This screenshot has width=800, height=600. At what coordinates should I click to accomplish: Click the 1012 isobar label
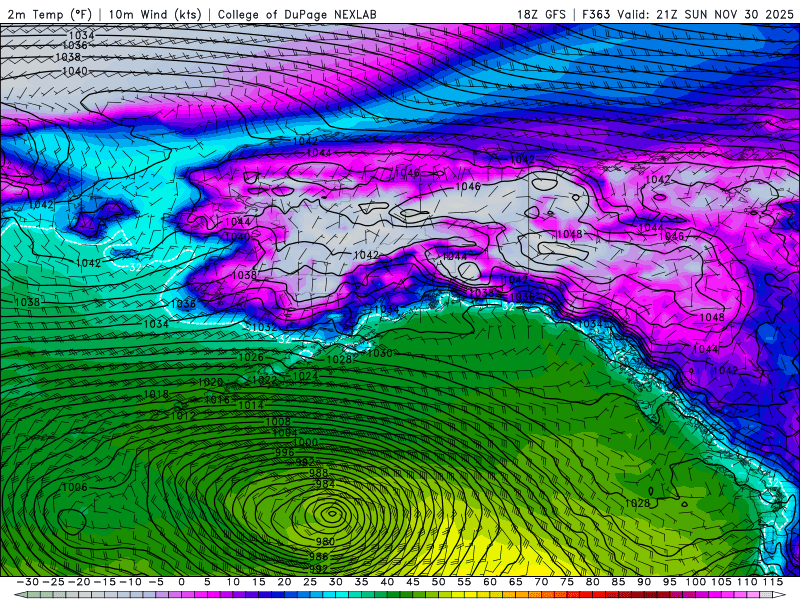coord(183,416)
